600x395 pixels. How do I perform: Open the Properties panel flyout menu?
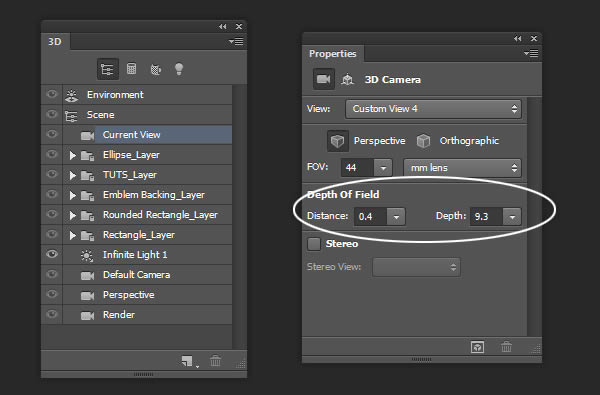(531, 53)
